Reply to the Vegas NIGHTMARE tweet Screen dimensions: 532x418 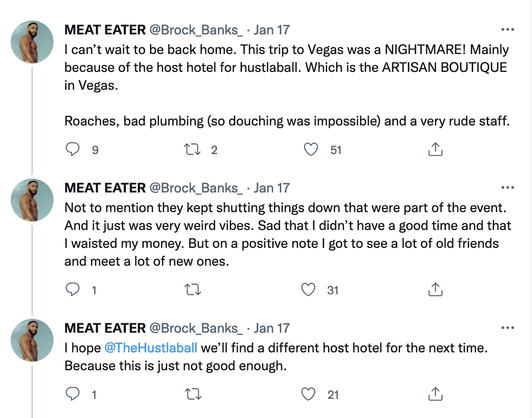pos(72,150)
